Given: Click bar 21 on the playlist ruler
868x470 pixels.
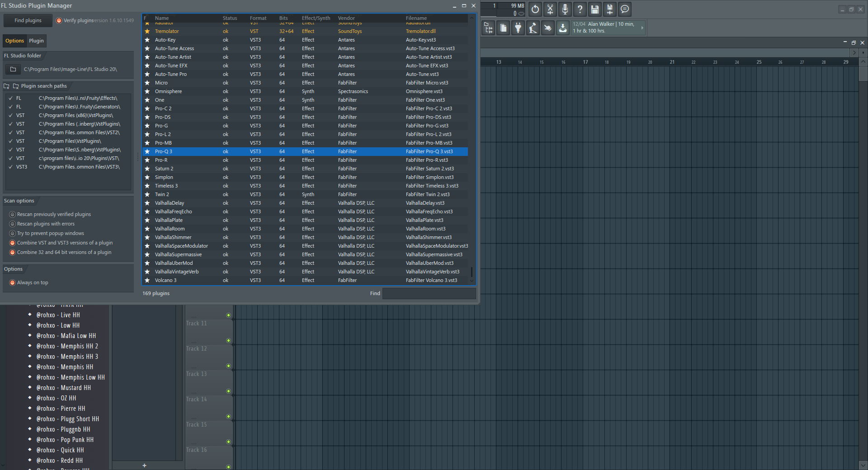Looking at the screenshot, I should [672, 62].
